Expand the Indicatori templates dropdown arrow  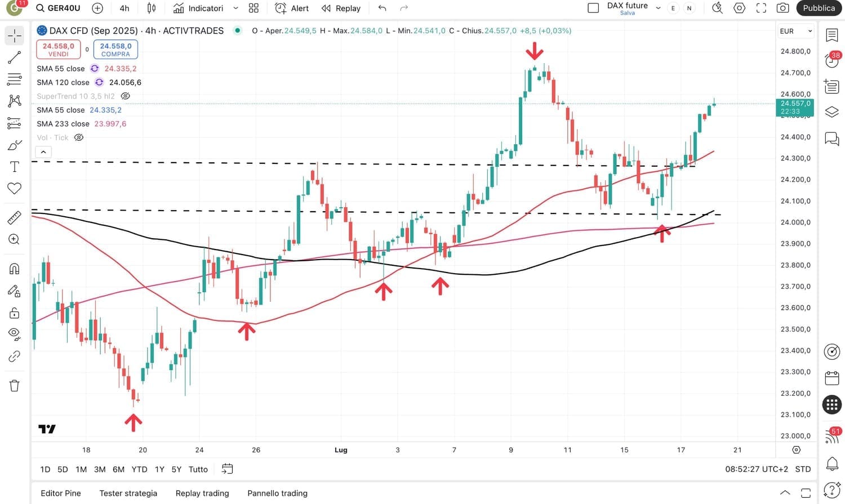[x=235, y=8]
